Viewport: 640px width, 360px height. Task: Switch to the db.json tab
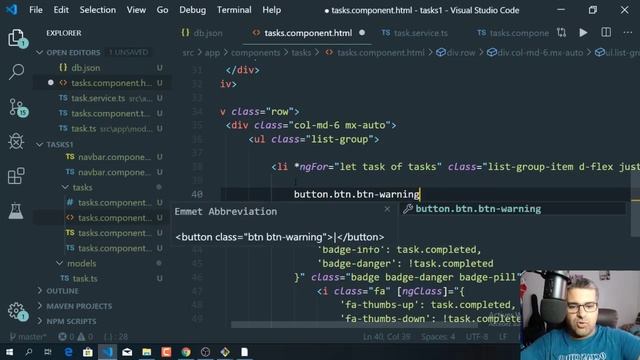[x=202, y=33]
